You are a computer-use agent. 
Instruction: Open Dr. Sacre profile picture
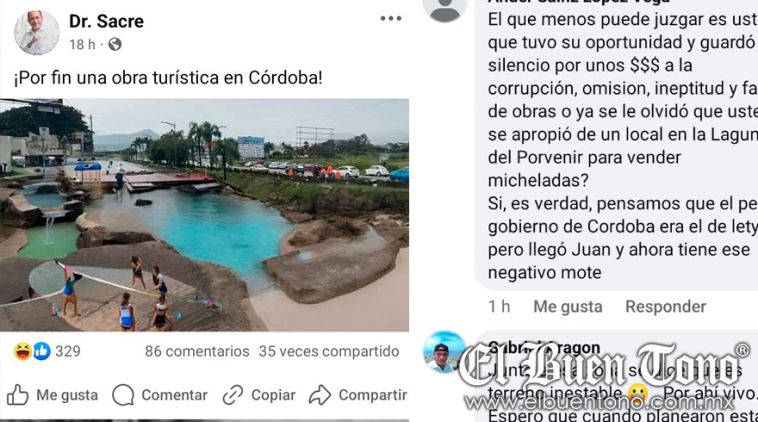(x=37, y=32)
